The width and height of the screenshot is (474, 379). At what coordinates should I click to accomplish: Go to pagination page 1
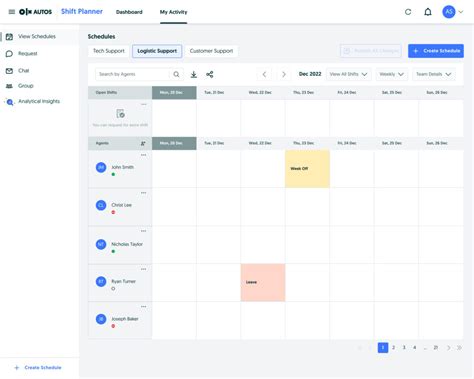(383, 348)
